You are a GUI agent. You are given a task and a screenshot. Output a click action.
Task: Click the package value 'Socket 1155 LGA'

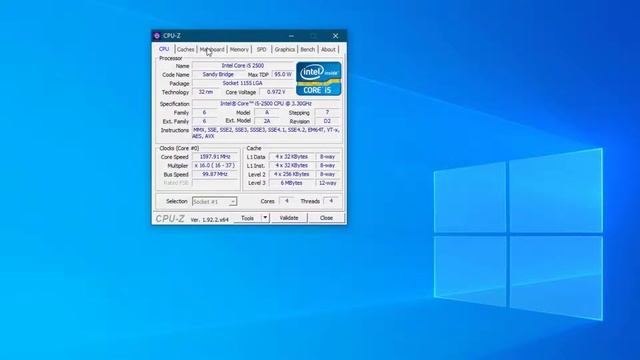pyautogui.click(x=243, y=83)
